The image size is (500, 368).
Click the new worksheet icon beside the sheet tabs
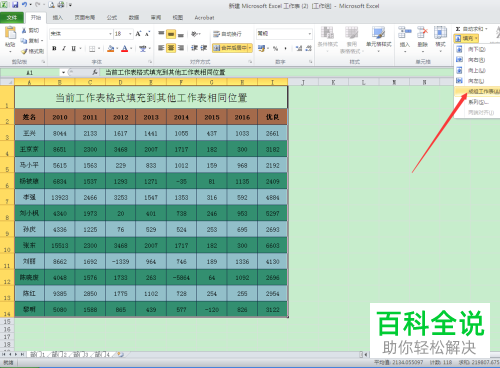pyautogui.click(x=120, y=354)
